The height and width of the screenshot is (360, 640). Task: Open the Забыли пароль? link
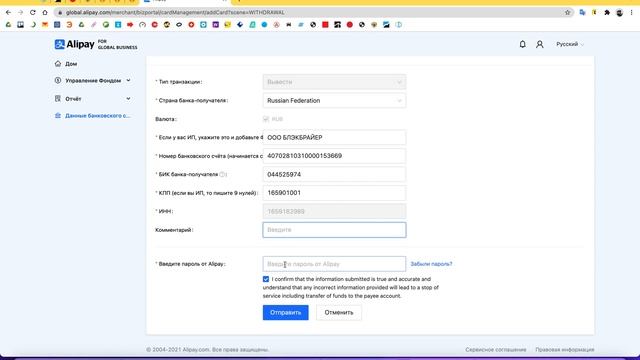tap(431, 264)
